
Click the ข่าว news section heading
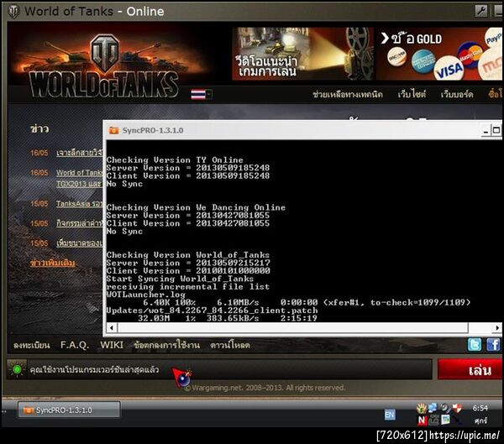(39, 128)
